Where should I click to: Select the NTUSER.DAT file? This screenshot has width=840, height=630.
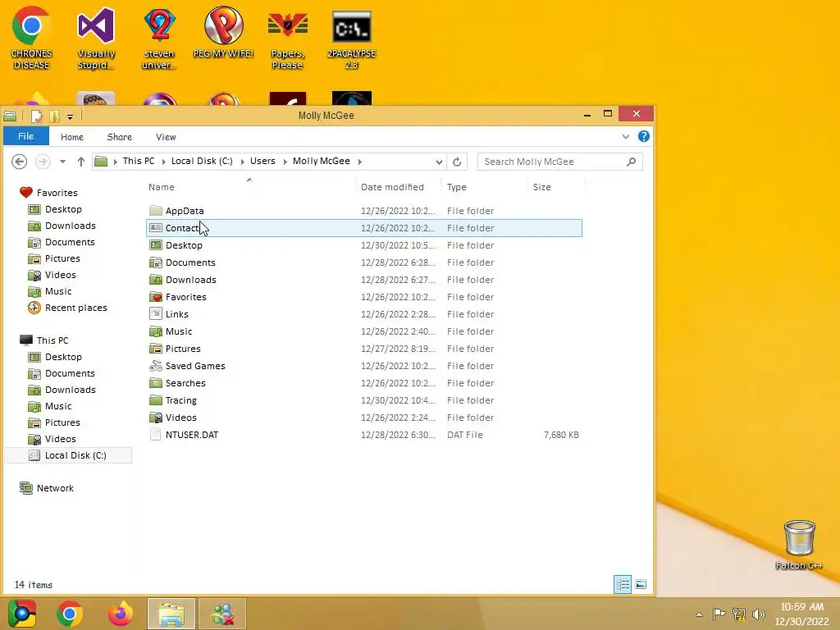tap(364, 435)
